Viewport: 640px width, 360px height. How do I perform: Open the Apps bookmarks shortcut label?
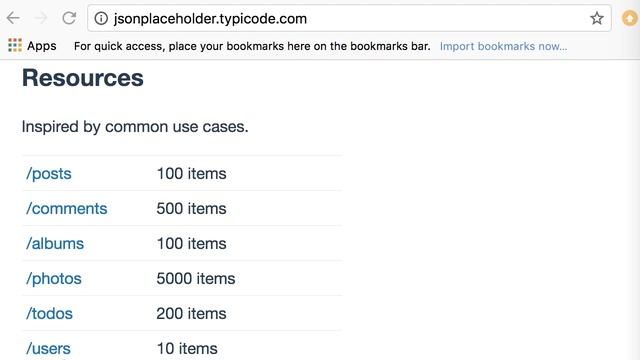(42, 46)
